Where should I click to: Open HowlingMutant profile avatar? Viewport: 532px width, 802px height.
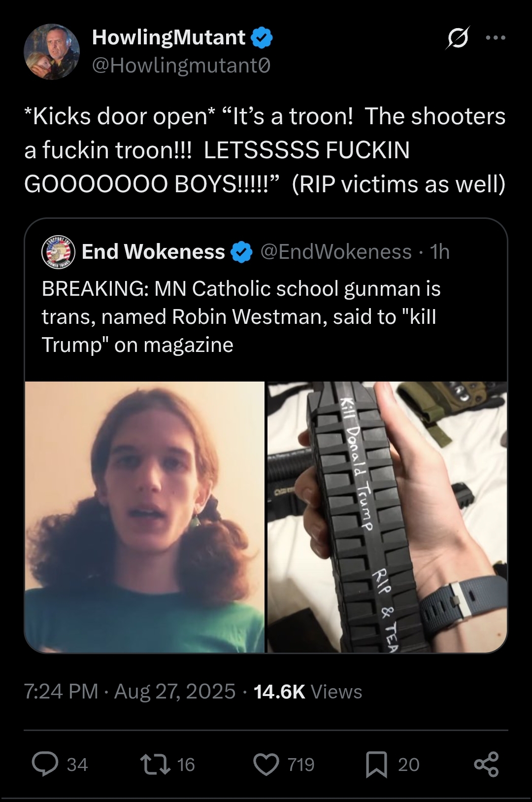click(52, 52)
